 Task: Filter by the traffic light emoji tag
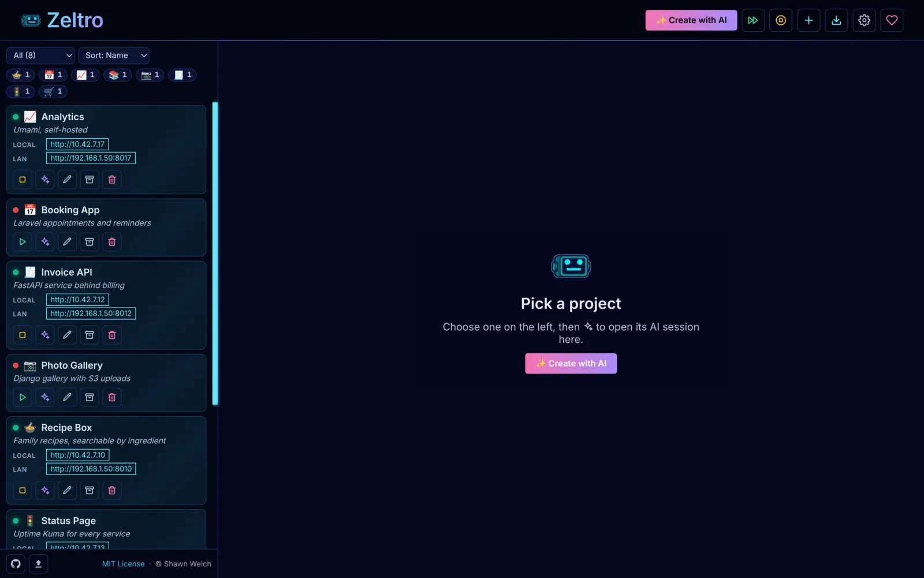point(21,92)
